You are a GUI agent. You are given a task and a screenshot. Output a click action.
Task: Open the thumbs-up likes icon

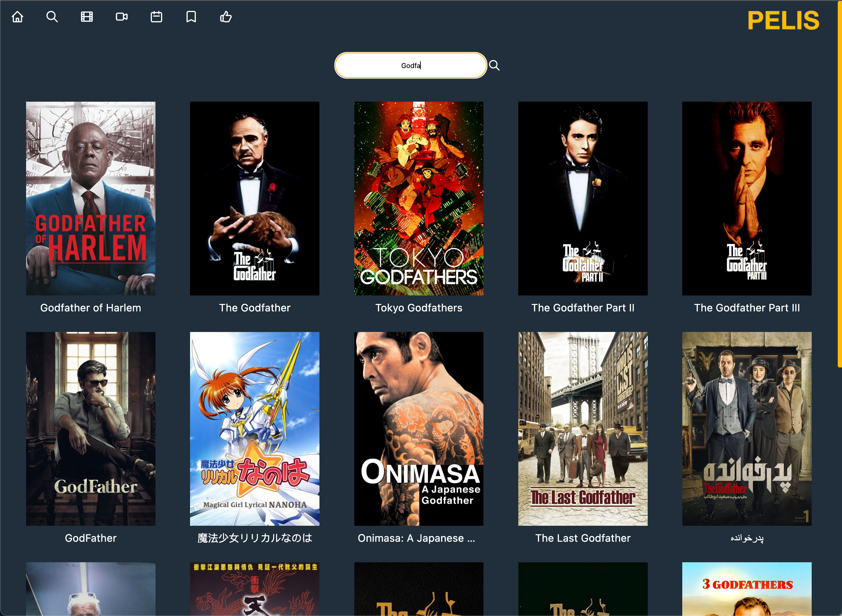[226, 17]
